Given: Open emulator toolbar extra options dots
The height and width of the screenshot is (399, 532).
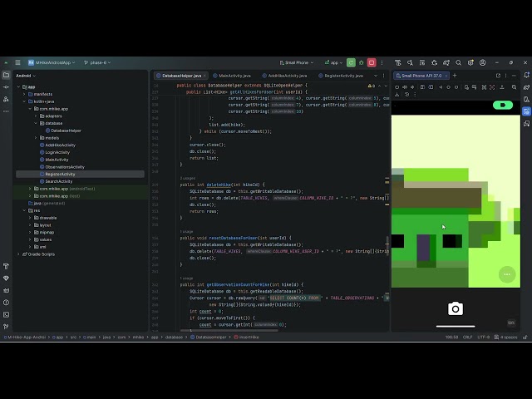Looking at the screenshot, I should click(415, 95).
